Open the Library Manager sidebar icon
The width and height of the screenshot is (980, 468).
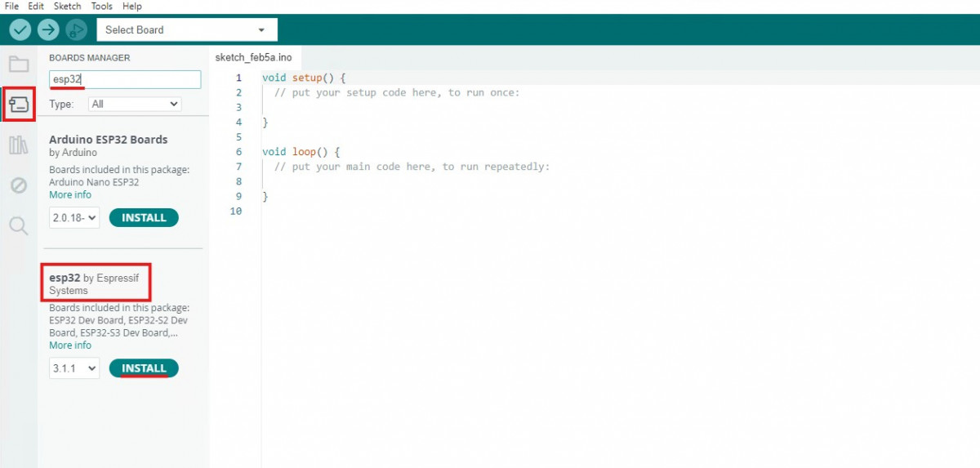coord(18,145)
